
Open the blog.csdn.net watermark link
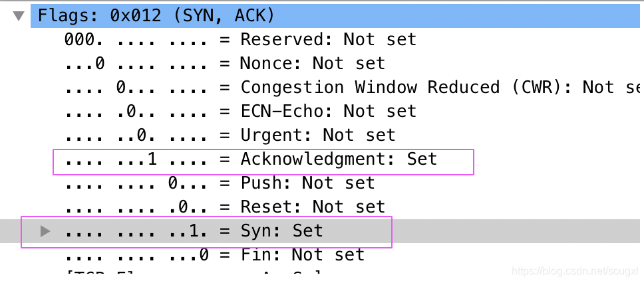pos(575,270)
